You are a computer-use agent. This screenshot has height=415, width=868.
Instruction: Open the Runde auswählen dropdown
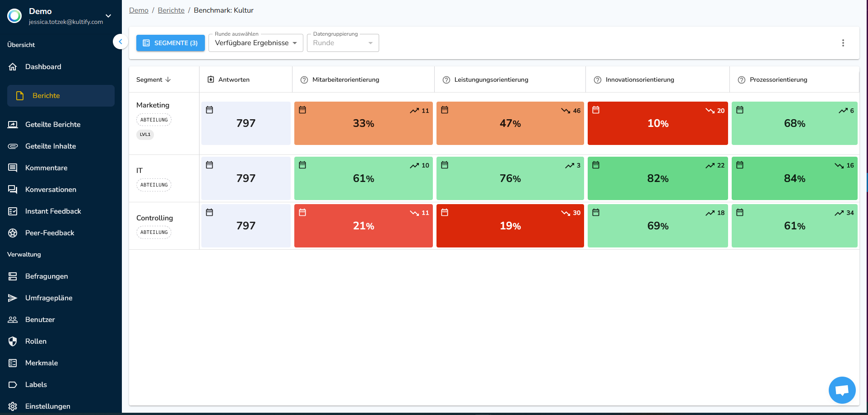[256, 43]
